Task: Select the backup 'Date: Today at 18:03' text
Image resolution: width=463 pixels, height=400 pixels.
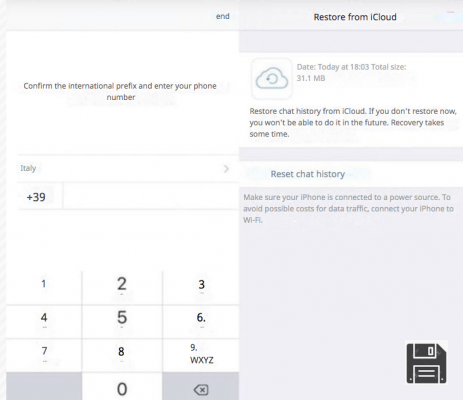Action: point(333,67)
